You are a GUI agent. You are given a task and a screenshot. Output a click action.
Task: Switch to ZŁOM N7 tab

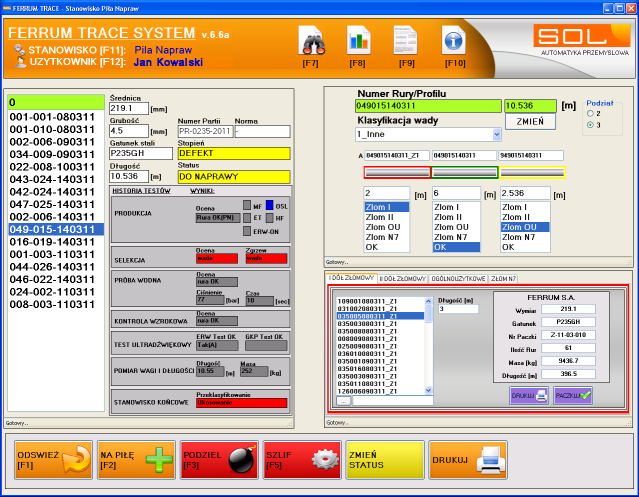tap(503, 279)
